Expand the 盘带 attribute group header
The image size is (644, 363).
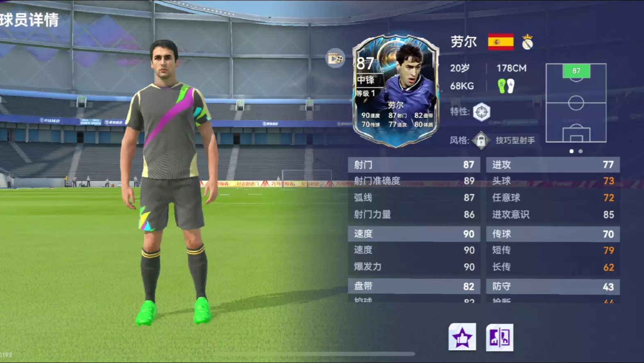click(414, 286)
